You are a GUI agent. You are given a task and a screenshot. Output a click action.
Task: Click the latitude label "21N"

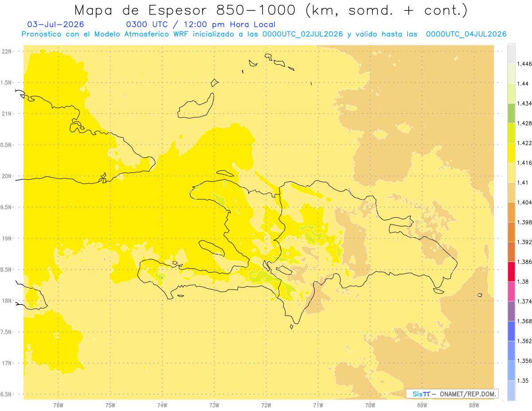pos(6,114)
